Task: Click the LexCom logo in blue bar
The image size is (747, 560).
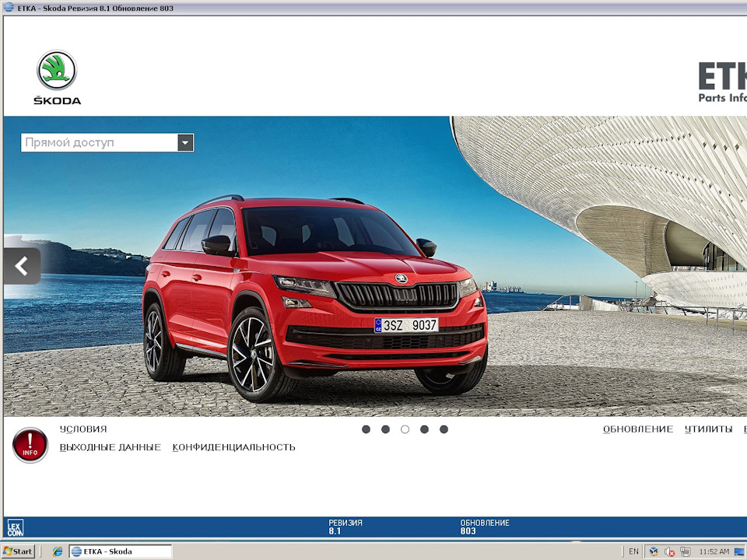Action: tap(15, 527)
